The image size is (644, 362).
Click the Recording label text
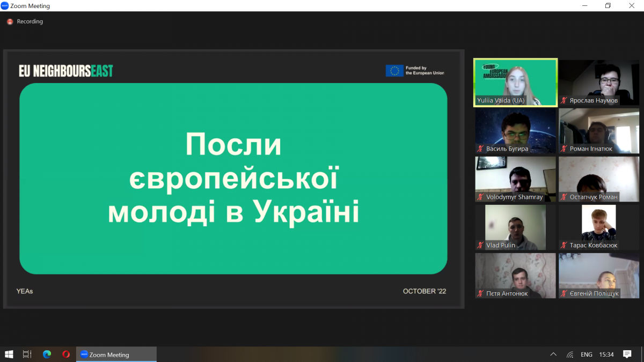click(x=30, y=21)
